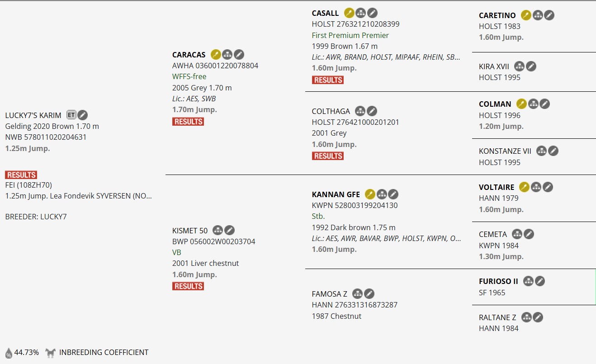
Task: Open RESULTS for CARACAS
Action: (188, 122)
